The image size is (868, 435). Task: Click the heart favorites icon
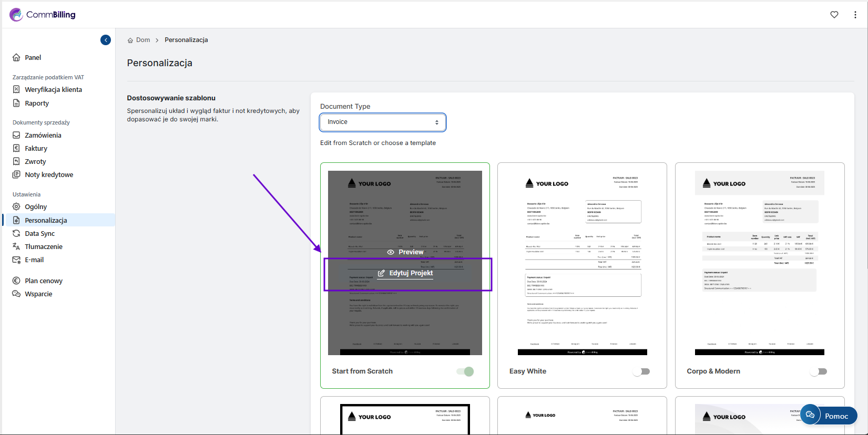[x=834, y=15]
